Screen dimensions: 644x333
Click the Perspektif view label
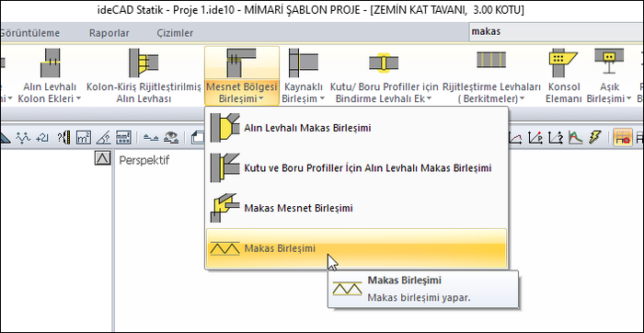click(144, 160)
